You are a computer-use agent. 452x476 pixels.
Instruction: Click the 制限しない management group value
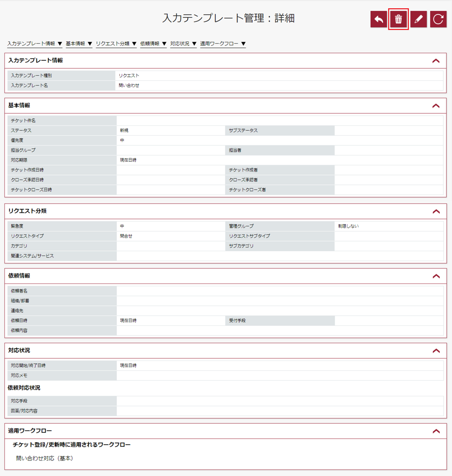click(348, 226)
